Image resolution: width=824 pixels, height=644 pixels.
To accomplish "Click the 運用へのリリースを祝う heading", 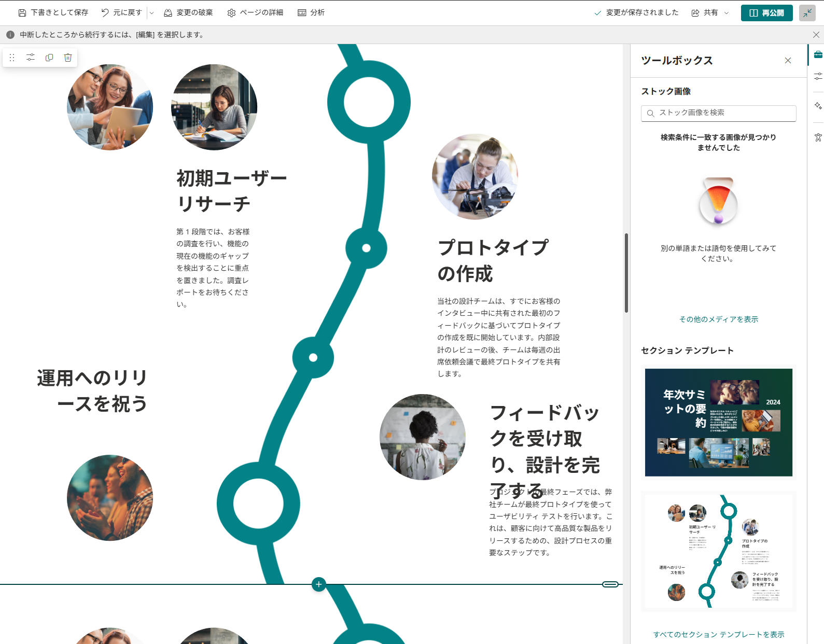I will [x=92, y=391].
